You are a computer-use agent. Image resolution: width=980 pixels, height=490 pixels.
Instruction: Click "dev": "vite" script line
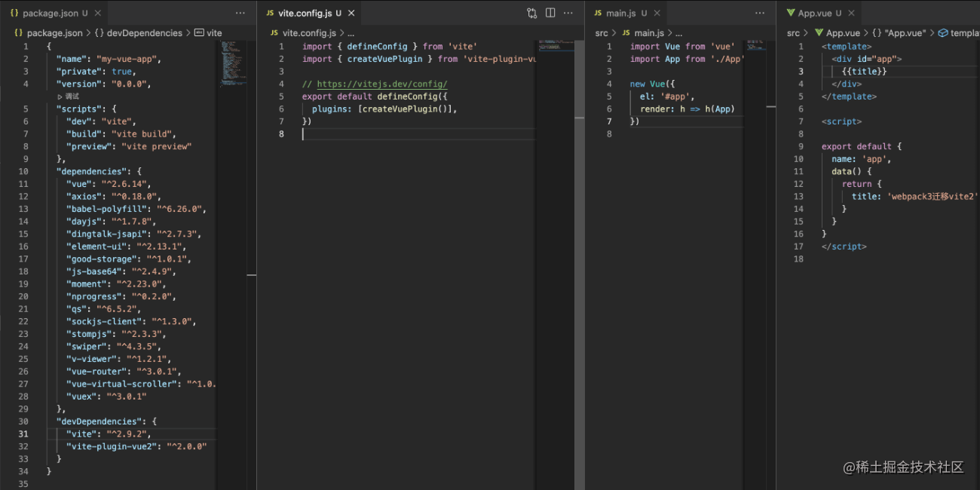(101, 121)
